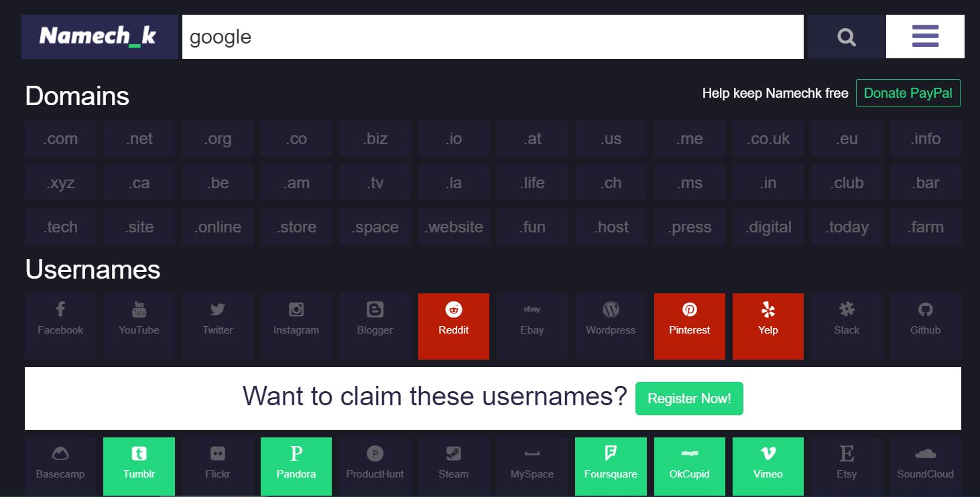Open the red Yelp tile
The width and height of the screenshot is (980, 497).
click(x=768, y=326)
